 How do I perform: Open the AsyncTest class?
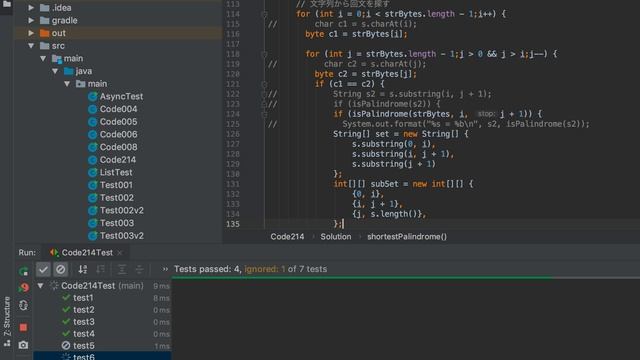[x=121, y=96]
